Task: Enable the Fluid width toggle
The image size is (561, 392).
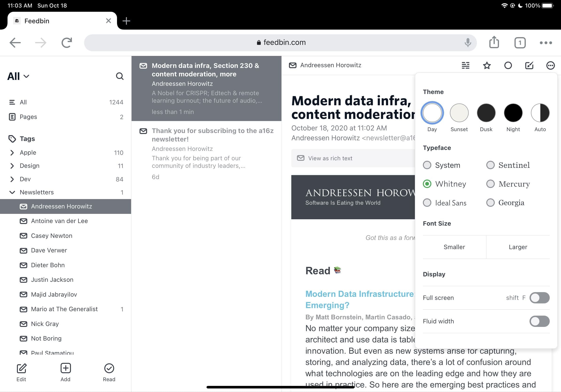Action: pos(539,321)
